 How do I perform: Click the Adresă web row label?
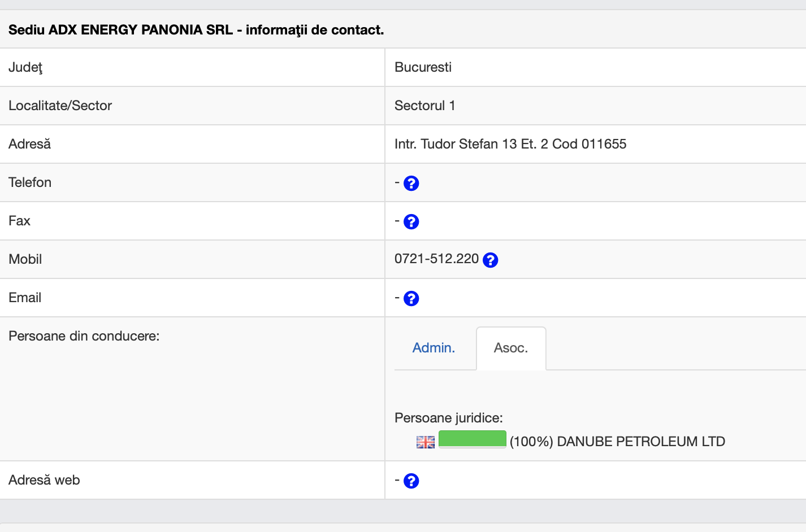[44, 480]
